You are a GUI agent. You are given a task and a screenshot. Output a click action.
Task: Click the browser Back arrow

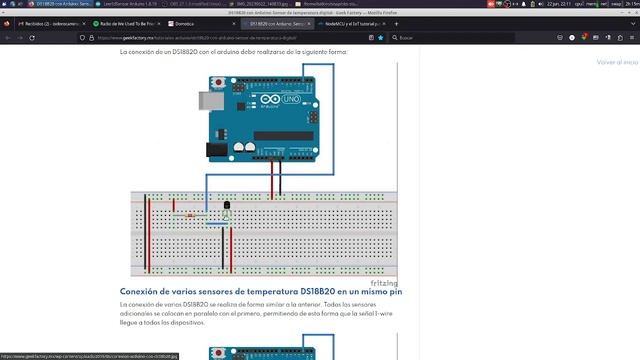coord(8,38)
